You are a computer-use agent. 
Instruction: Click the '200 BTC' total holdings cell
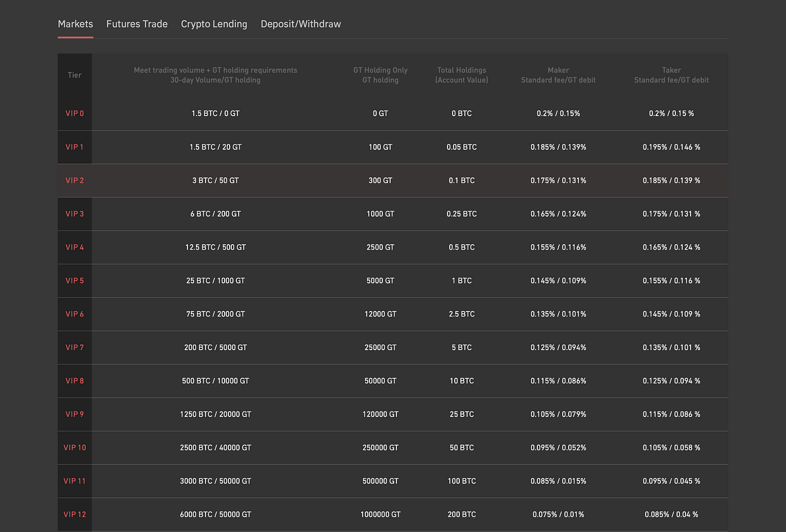point(461,514)
